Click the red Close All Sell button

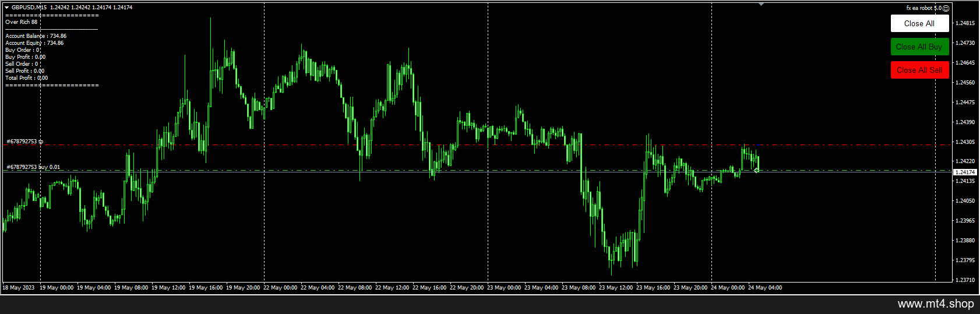(x=919, y=70)
